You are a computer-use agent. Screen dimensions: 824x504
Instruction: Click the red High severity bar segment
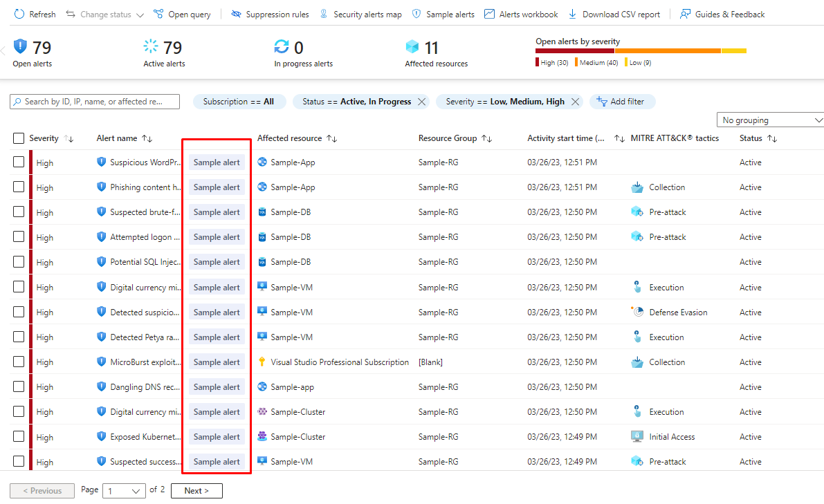click(574, 50)
